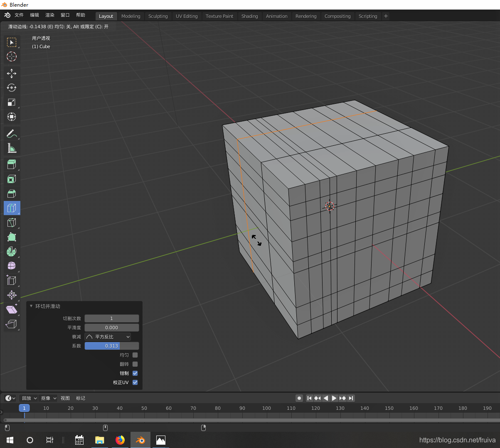This screenshot has height=448, width=500.
Task: Open Firefox from the taskbar
Action: coord(120,440)
